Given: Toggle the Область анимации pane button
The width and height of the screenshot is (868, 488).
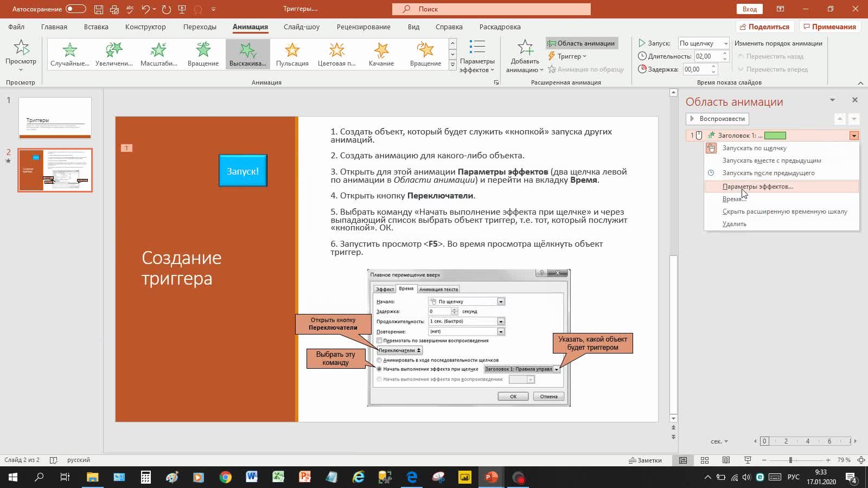Looking at the screenshot, I should (582, 43).
